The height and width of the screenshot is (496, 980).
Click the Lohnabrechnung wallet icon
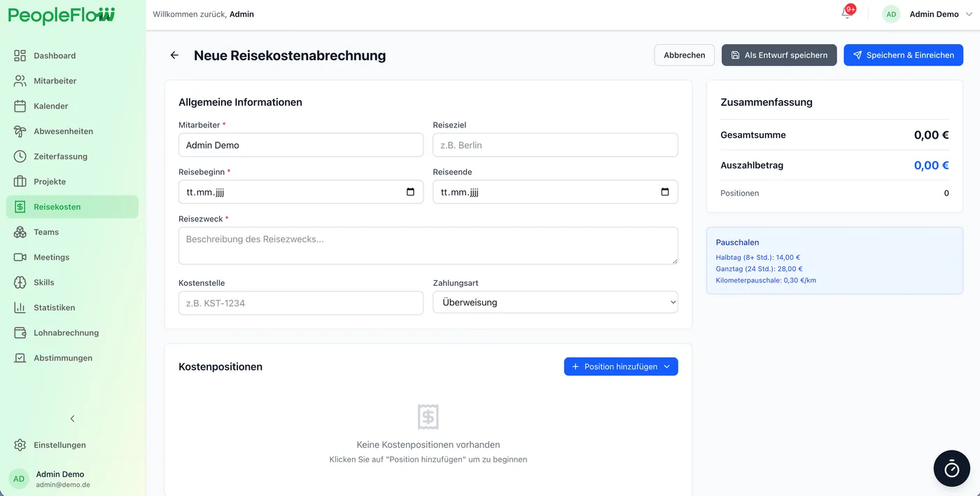(x=20, y=333)
